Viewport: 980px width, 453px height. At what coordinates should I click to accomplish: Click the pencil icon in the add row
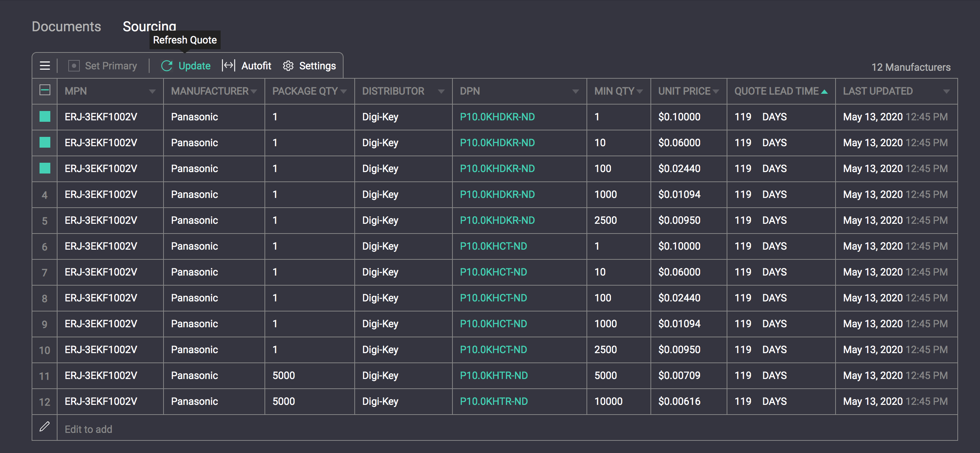45,427
